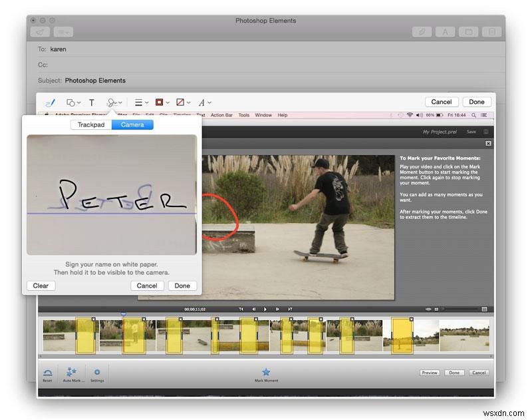Select the Shapes tool
Viewport: 532px width, 420px height.
[x=71, y=102]
